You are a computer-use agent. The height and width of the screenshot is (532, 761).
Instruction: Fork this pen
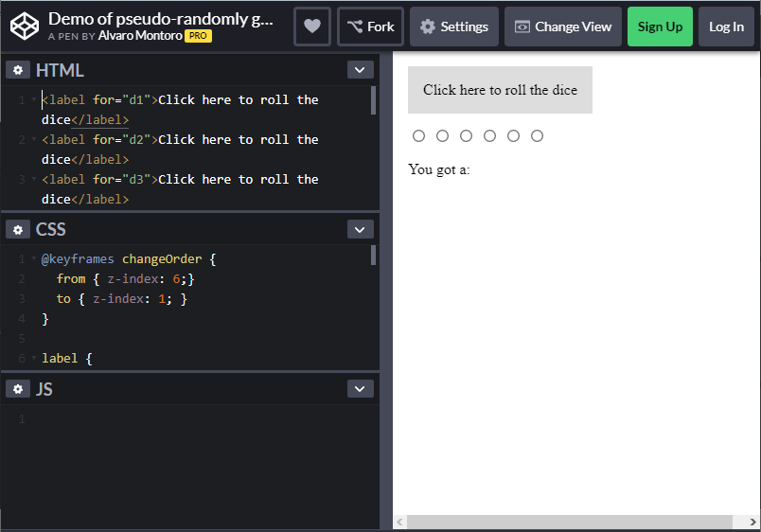(x=370, y=27)
